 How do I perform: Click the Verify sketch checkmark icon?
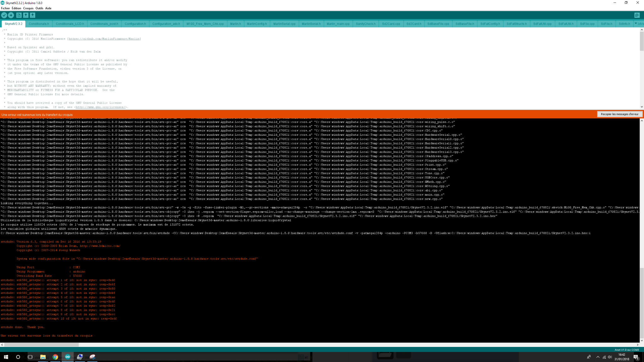point(4,15)
